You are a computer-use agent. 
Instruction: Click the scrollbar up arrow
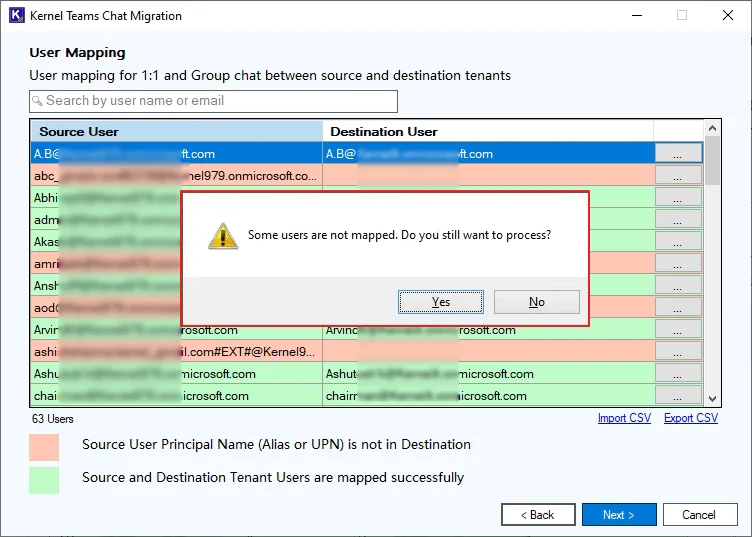coord(712,128)
